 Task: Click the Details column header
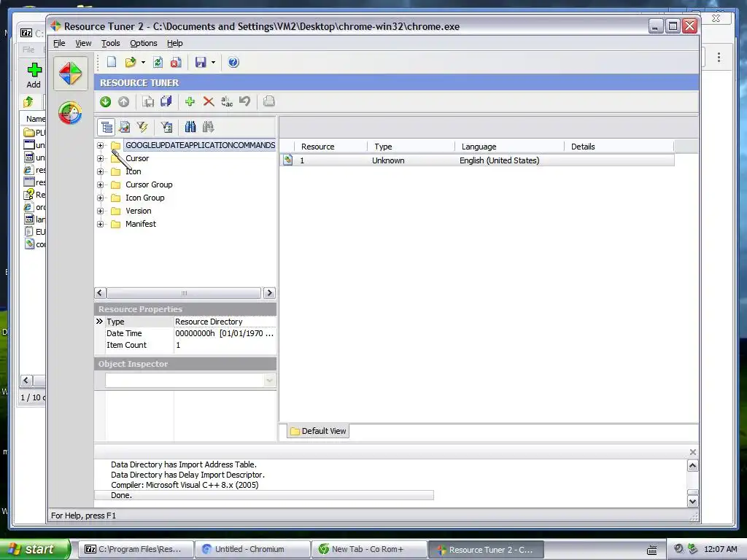point(619,147)
